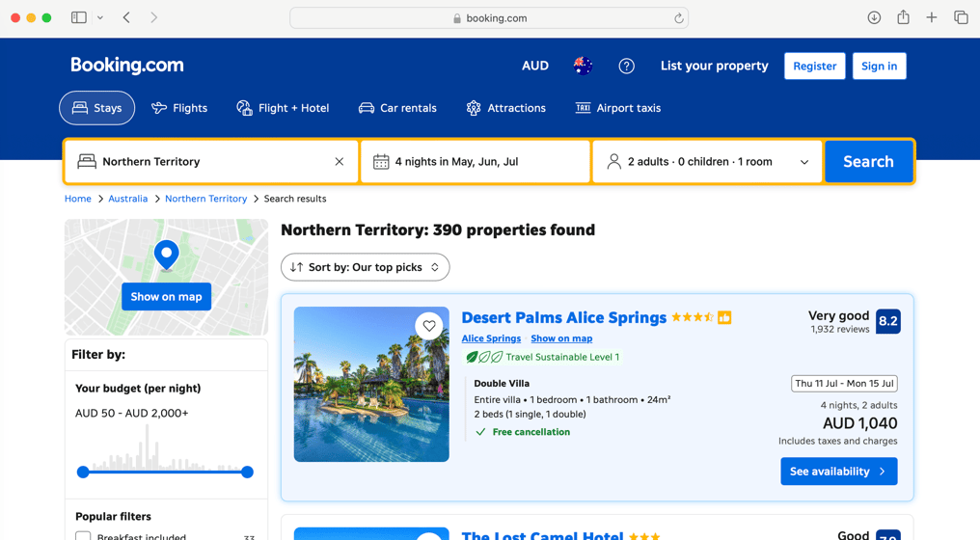Screen dimensions: 980x540
Task: Click the preferred partner thumbs-up badge
Action: click(724, 317)
